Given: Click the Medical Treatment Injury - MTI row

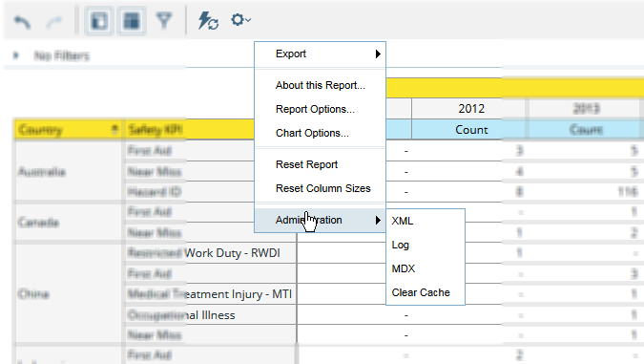Looking at the screenshot, I should [210, 294].
